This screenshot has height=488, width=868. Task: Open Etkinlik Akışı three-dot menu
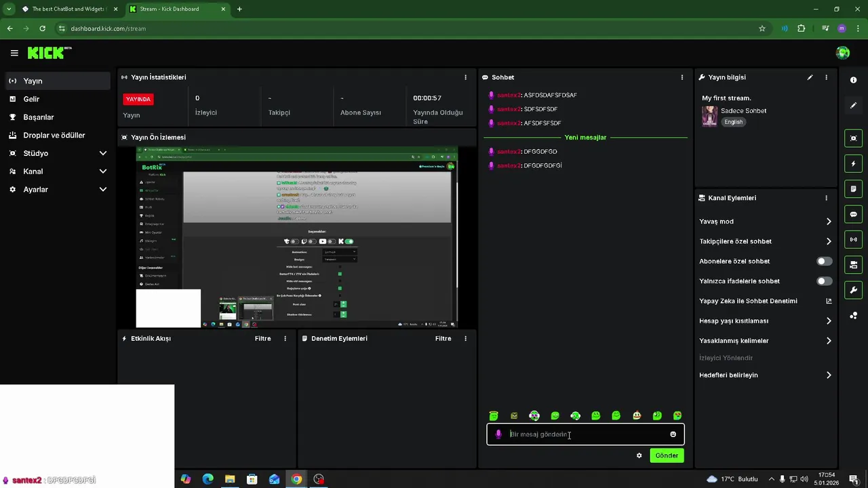(x=285, y=338)
